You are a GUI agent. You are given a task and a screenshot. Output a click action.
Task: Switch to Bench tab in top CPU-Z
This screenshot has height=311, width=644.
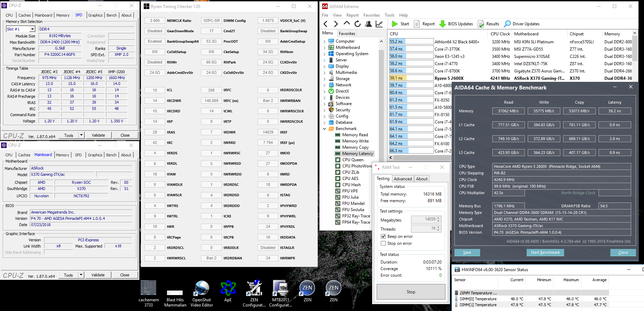pos(112,15)
